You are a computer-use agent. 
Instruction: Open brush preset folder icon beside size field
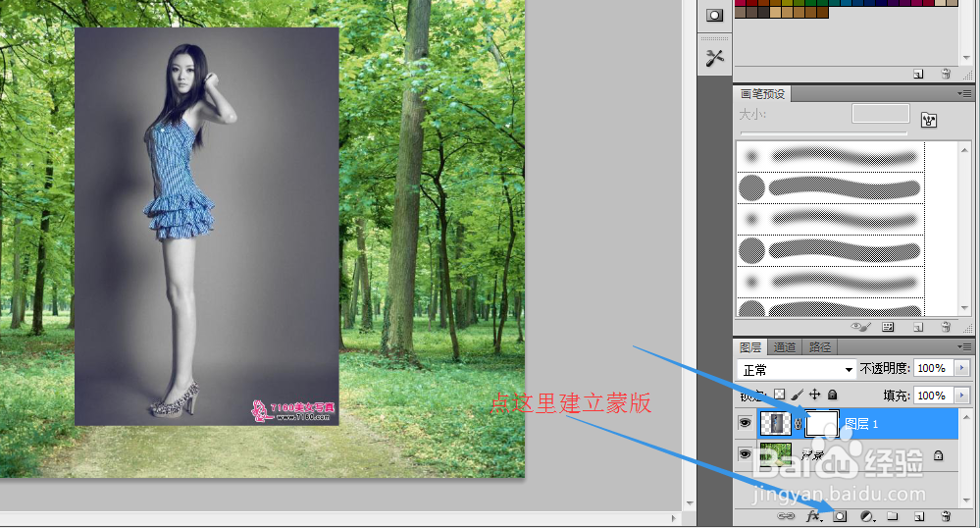(x=929, y=120)
